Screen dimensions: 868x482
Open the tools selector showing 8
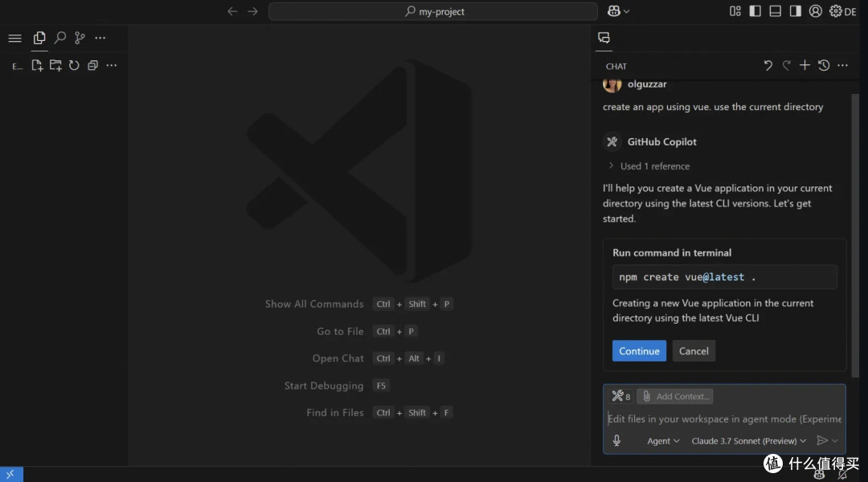coord(620,396)
